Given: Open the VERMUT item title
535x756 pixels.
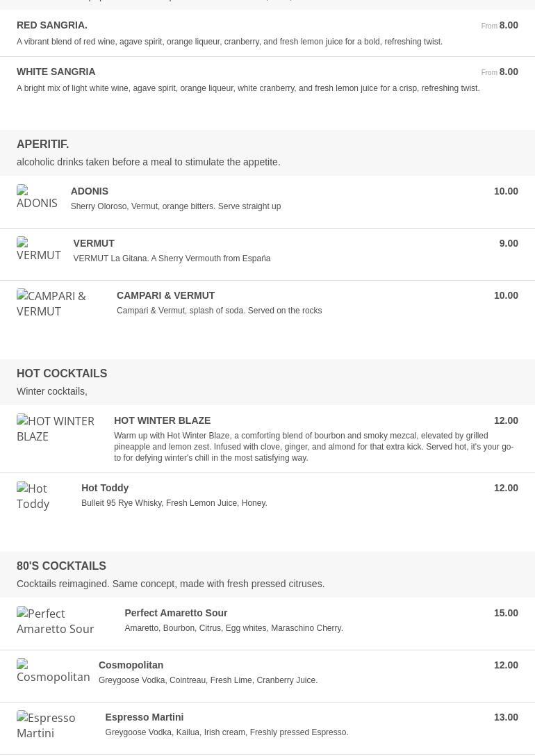Looking at the screenshot, I should [x=94, y=243].
